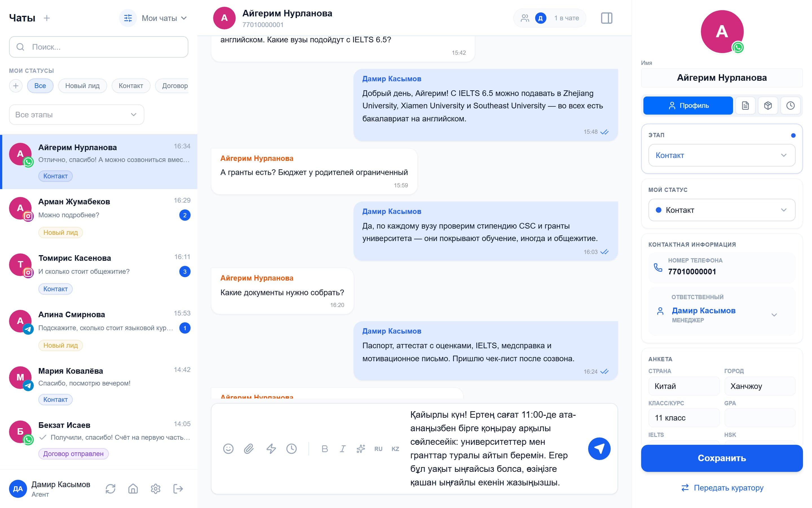Toggle the right side panel icon
The width and height of the screenshot is (812, 508).
coord(606,18)
